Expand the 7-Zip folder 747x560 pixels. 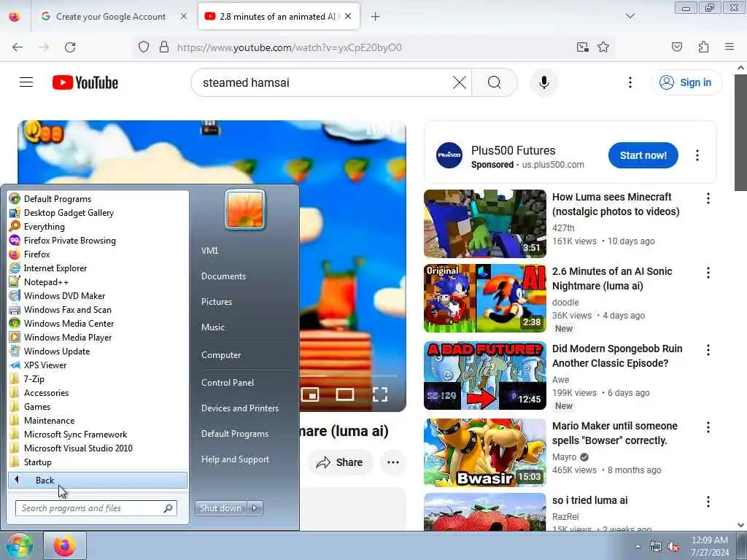click(98, 379)
